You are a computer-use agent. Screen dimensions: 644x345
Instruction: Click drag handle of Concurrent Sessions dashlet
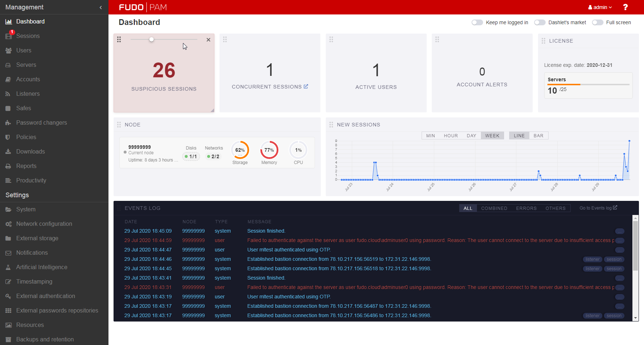pos(225,39)
